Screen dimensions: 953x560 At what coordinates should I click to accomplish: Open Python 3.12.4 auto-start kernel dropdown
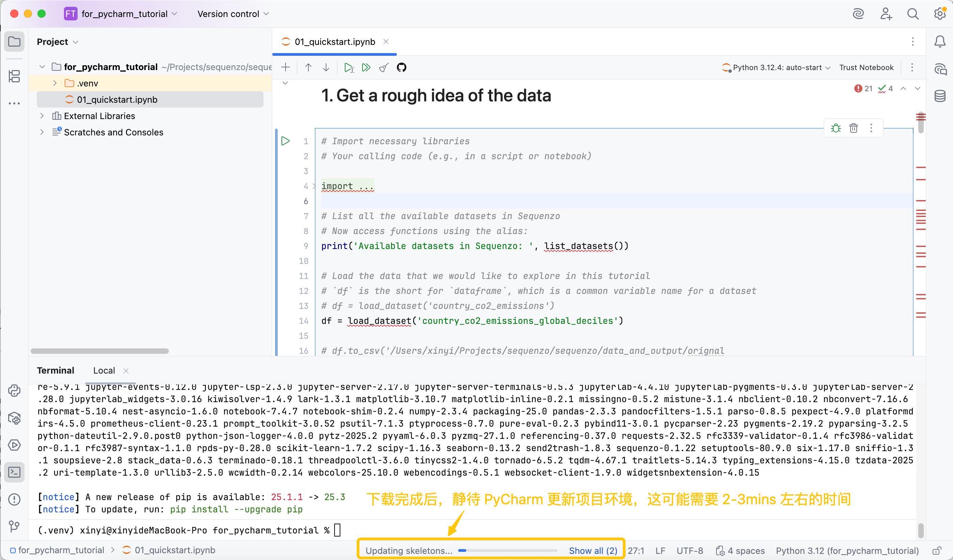[776, 68]
